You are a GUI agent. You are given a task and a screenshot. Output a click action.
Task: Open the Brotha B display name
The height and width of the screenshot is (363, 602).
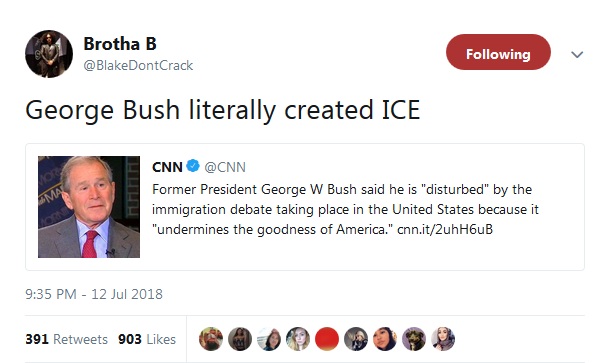point(120,44)
